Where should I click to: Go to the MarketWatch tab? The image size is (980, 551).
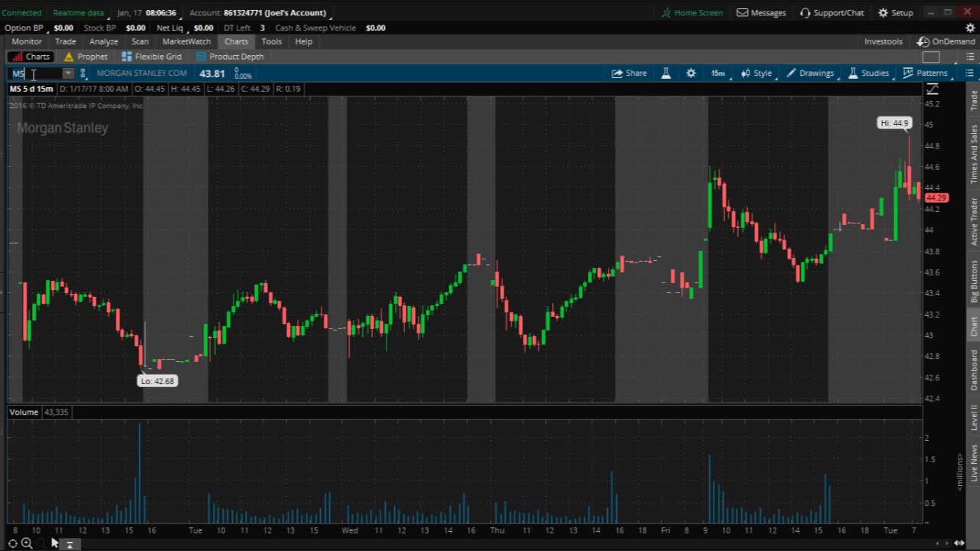tap(186, 41)
